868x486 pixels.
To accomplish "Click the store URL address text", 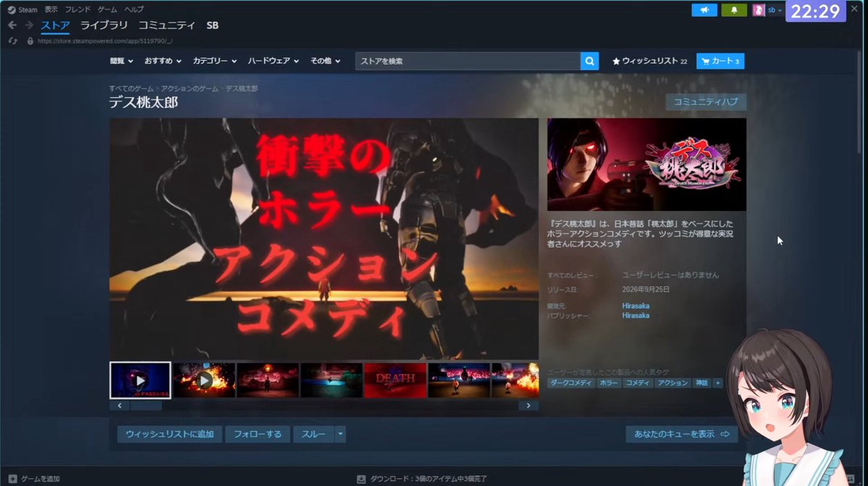I will pos(105,41).
